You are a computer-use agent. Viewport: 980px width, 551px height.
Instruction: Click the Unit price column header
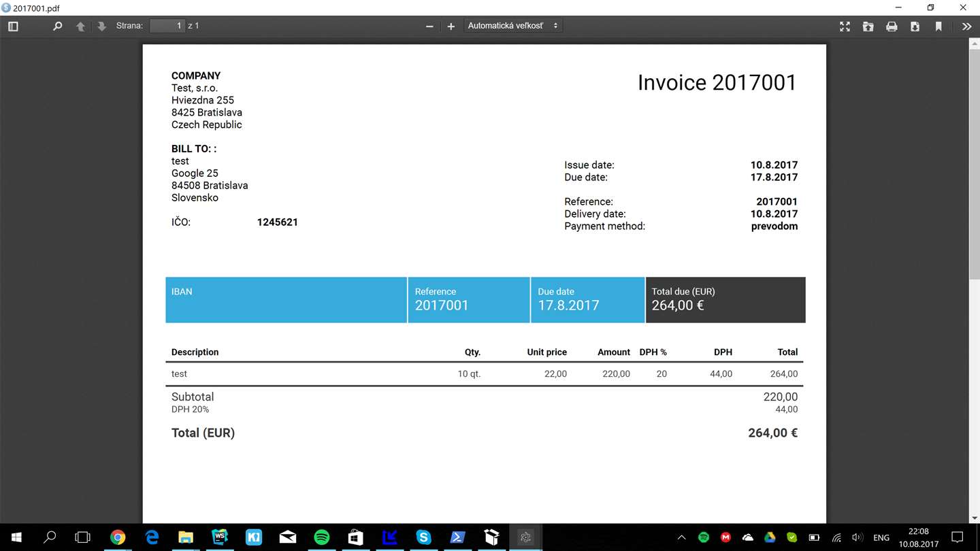[547, 352]
